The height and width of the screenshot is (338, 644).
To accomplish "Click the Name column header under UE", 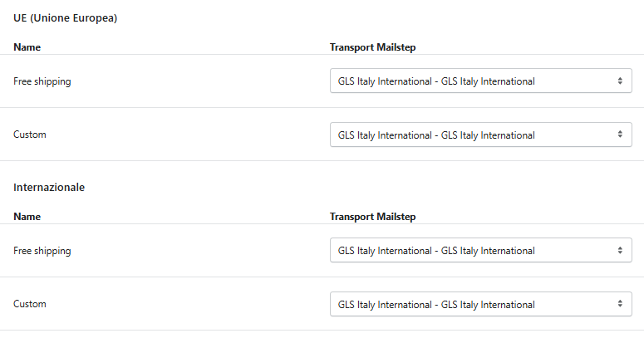I will 27,47.
